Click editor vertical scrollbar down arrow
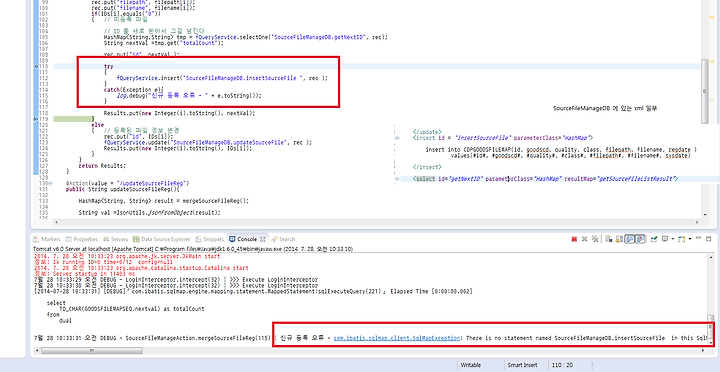The image size is (720, 372). coord(705,214)
